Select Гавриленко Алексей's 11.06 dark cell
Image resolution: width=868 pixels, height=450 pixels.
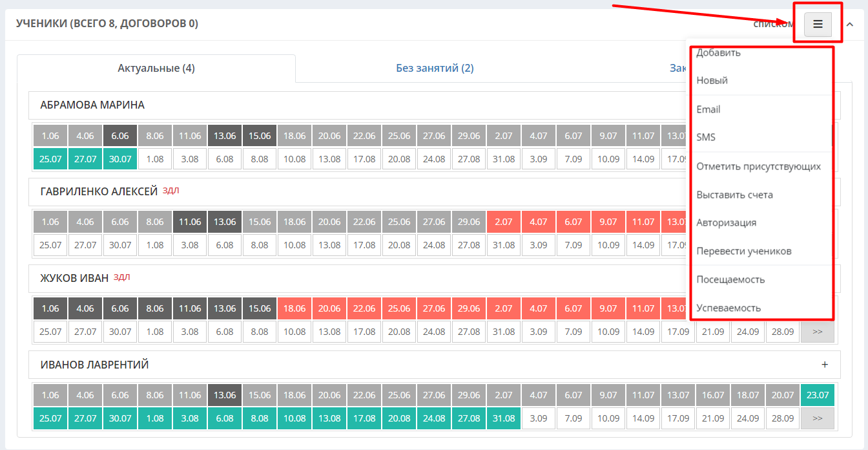190,222
